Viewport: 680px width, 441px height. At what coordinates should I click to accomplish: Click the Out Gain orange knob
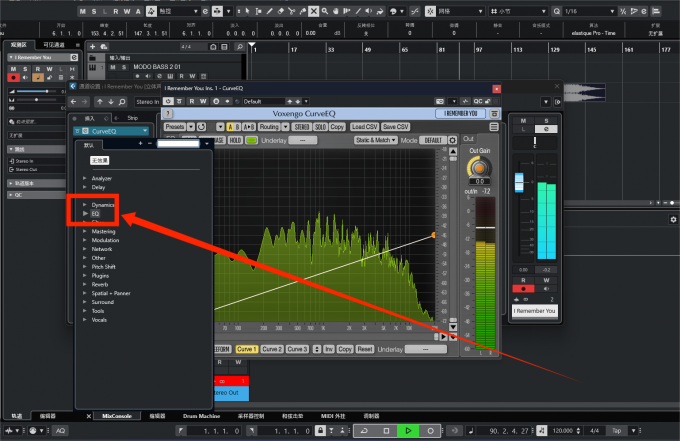click(479, 167)
